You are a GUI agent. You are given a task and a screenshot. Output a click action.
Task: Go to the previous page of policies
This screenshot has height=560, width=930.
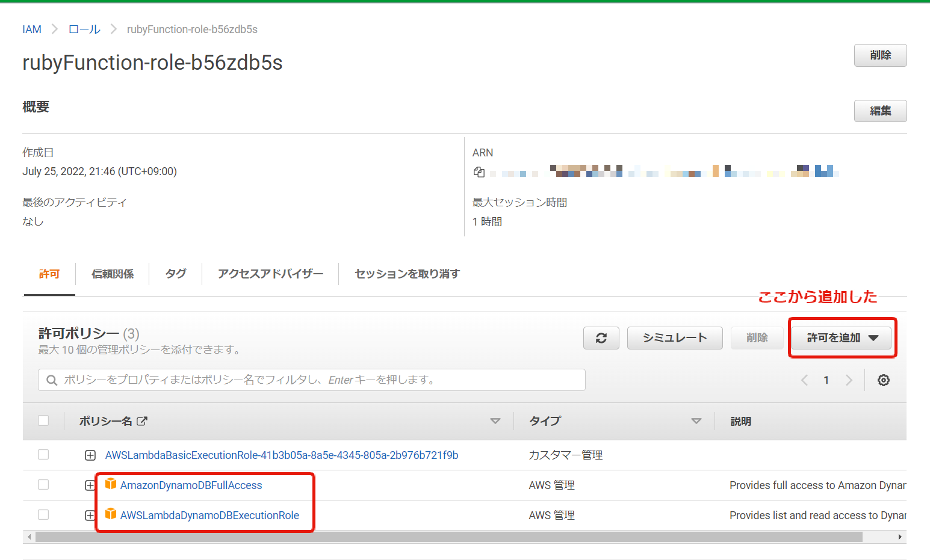click(x=805, y=380)
